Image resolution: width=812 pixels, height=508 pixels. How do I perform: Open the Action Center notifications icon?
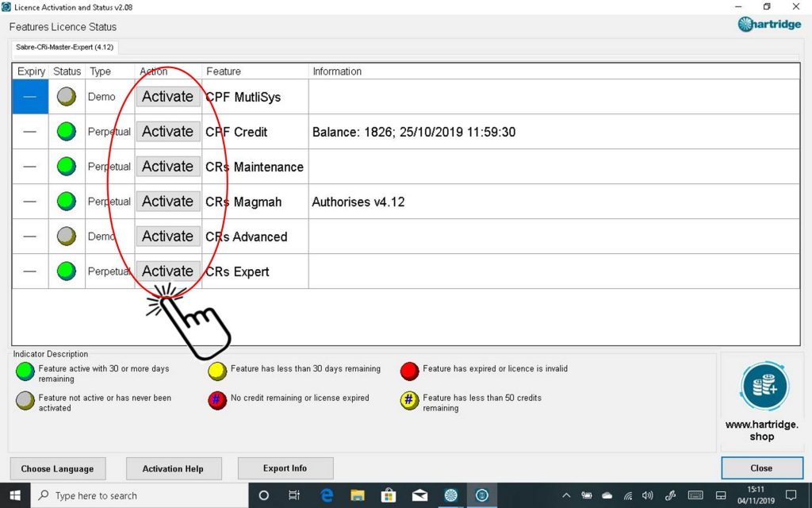tap(791, 495)
